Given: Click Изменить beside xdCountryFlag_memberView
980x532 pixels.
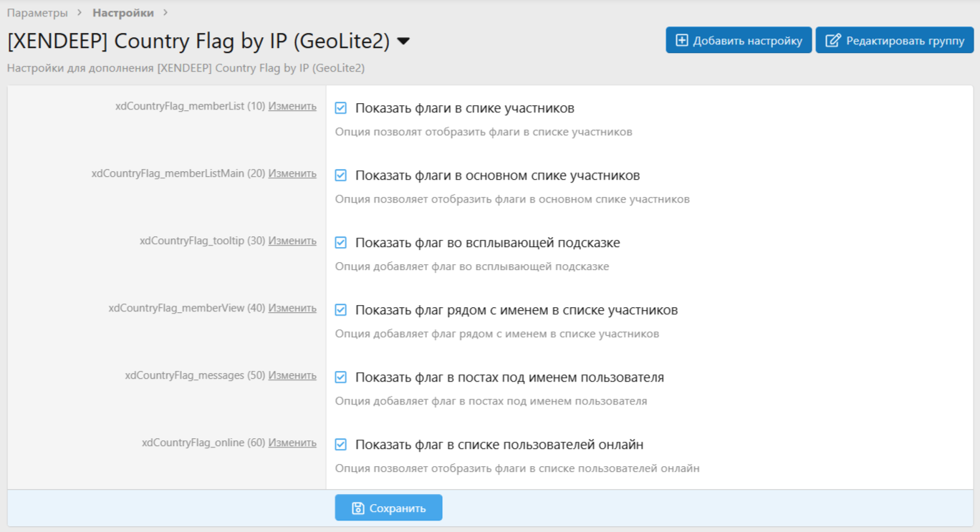Looking at the screenshot, I should (x=292, y=308).
